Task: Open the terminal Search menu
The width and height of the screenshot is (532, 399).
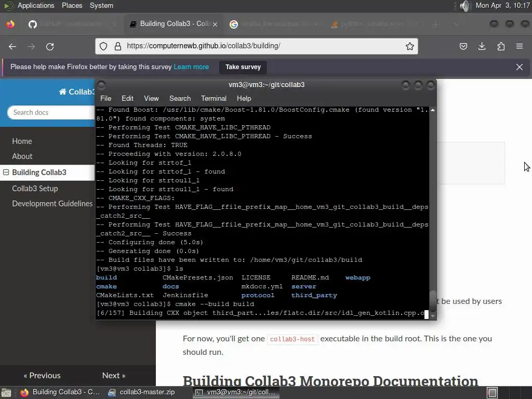Action: pos(180,98)
